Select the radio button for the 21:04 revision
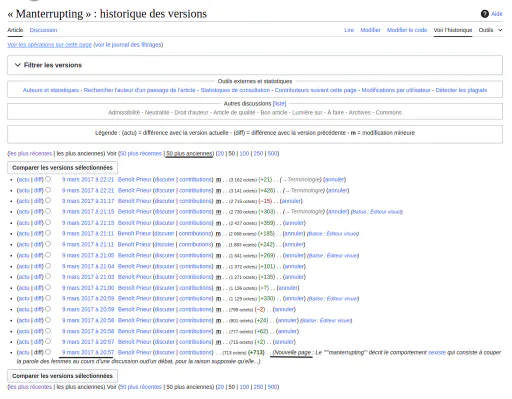 pyautogui.click(x=48, y=266)
